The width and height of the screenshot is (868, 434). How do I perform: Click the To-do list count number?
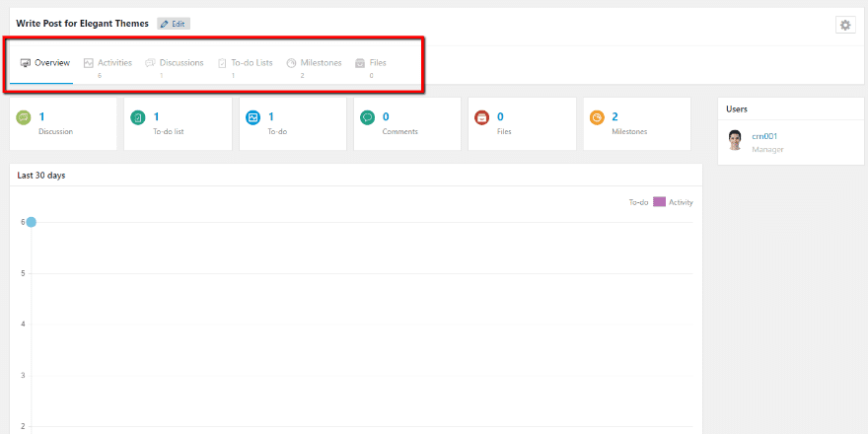pos(156,116)
